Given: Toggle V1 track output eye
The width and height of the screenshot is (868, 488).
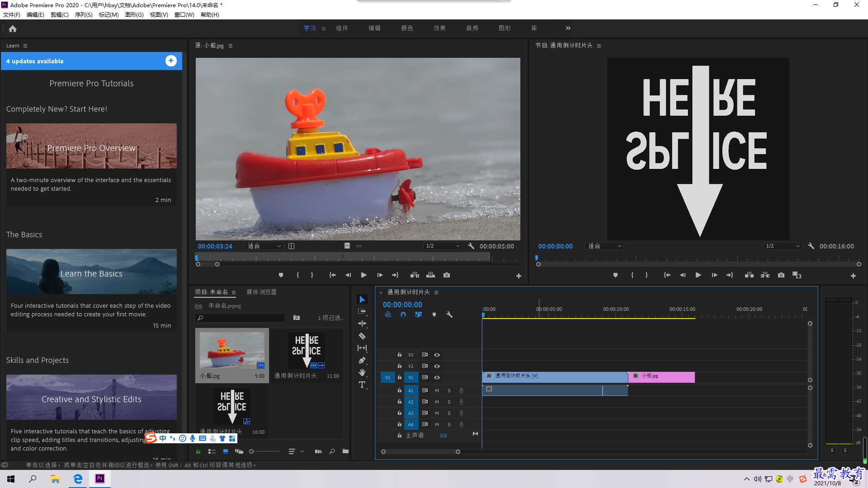Looking at the screenshot, I should coord(437,378).
